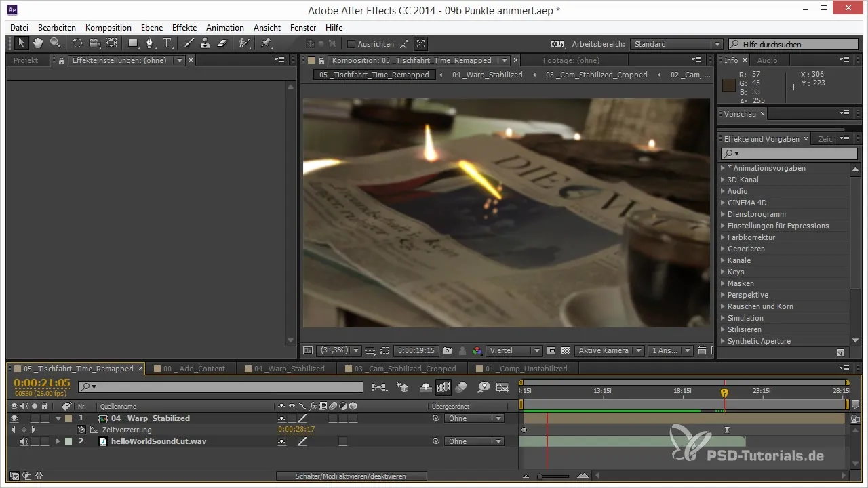This screenshot has height=488, width=868.
Task: Toggle the Effekteinstellungen panel lock icon
Action: (62, 60)
